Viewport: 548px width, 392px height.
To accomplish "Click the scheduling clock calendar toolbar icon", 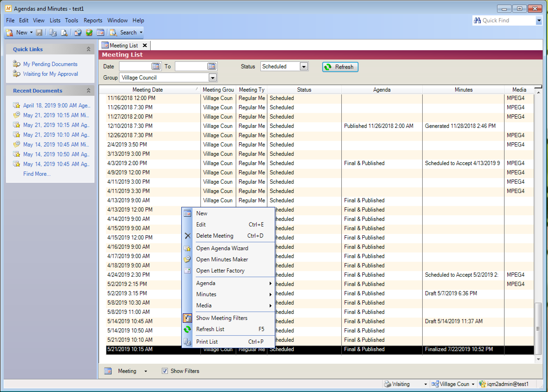I will (78, 33).
